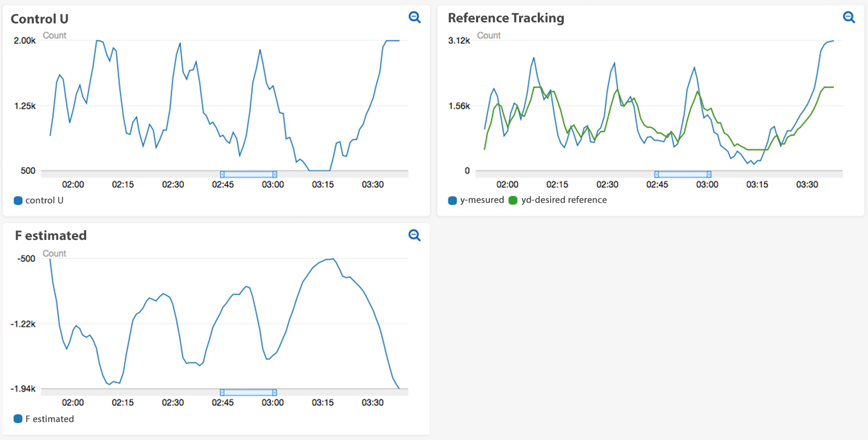The width and height of the screenshot is (868, 440).
Task: Click 02:15 on F estimated time axis
Action: pyautogui.click(x=123, y=403)
